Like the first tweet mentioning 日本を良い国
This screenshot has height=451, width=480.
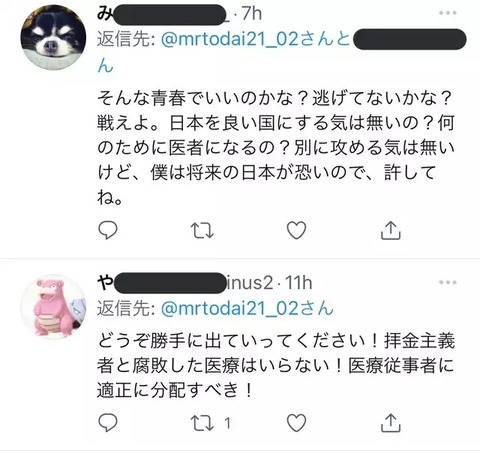tap(297, 230)
